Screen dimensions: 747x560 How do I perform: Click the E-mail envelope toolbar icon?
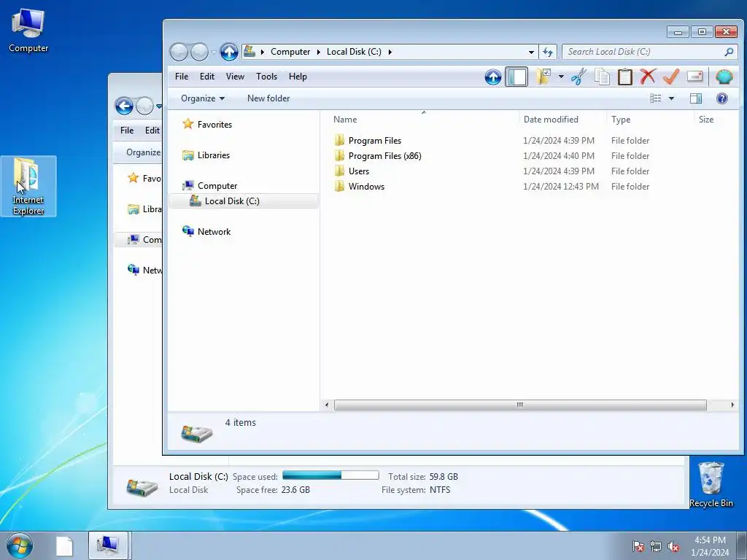(x=694, y=77)
